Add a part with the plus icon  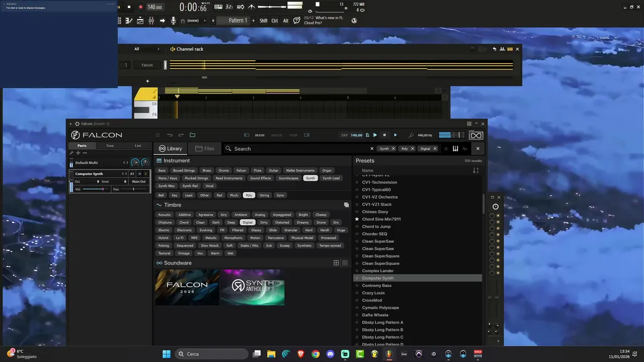(78, 153)
